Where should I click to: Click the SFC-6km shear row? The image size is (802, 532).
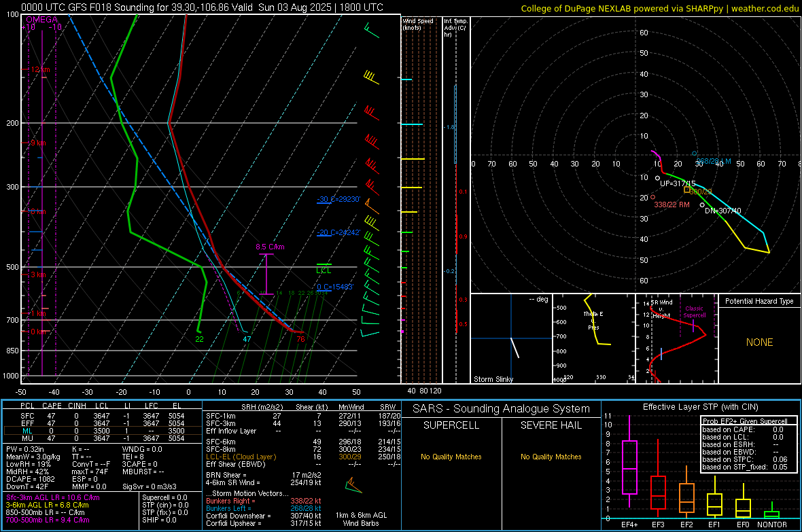click(x=303, y=442)
